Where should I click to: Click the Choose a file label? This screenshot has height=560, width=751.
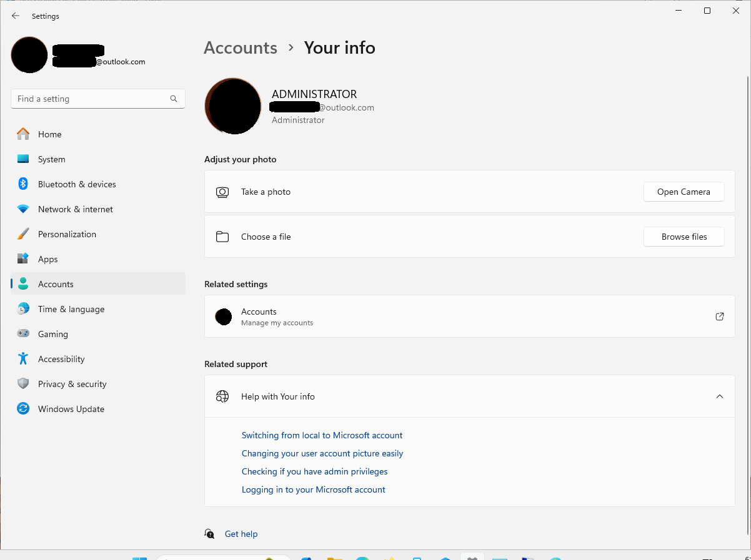click(266, 237)
